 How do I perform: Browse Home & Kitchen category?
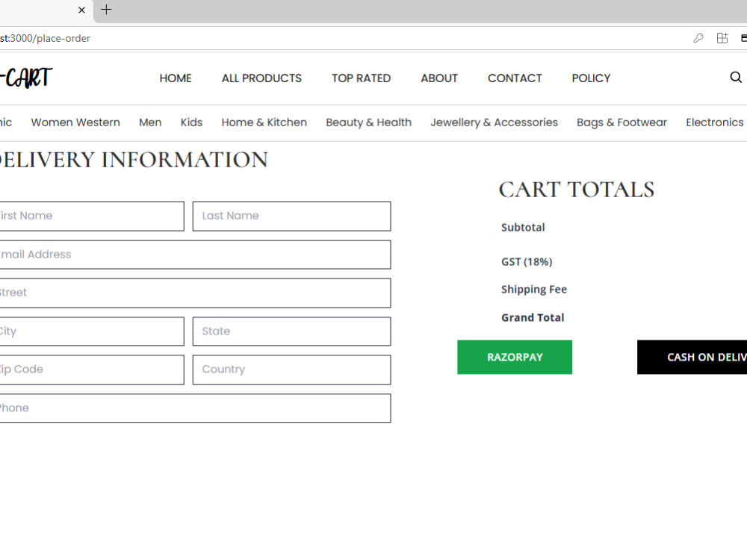click(x=264, y=122)
